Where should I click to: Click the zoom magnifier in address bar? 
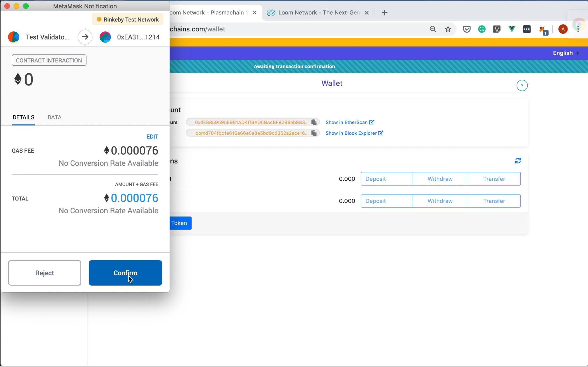point(433,29)
